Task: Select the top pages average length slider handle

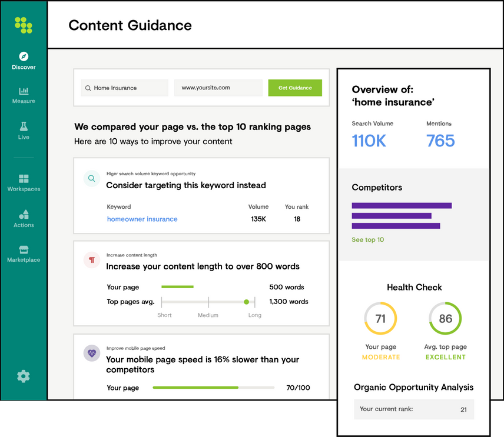Action: [246, 301]
